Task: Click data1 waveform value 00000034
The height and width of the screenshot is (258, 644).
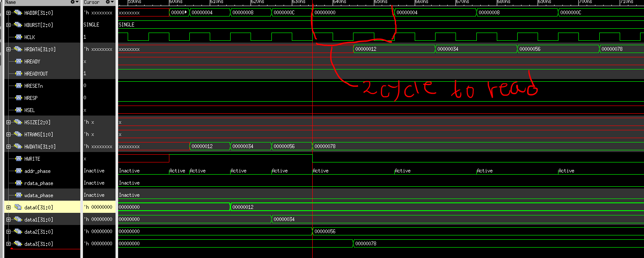Action: pos(284,219)
